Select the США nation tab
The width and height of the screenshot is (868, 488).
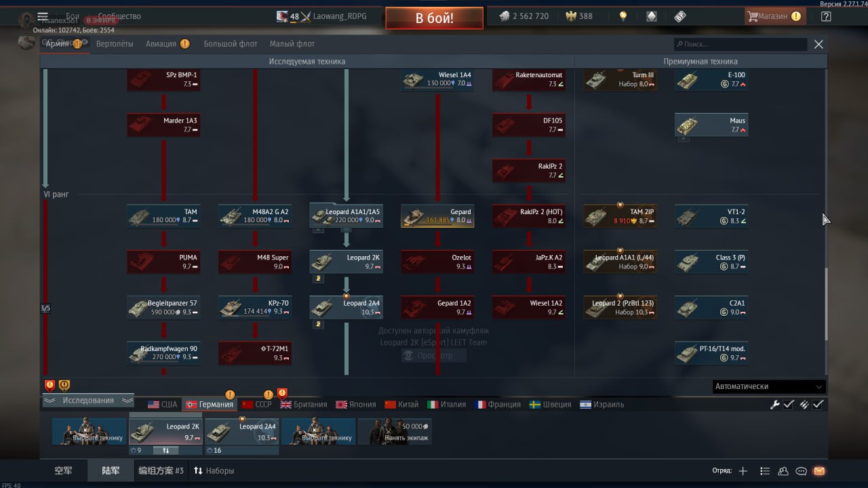click(x=163, y=405)
